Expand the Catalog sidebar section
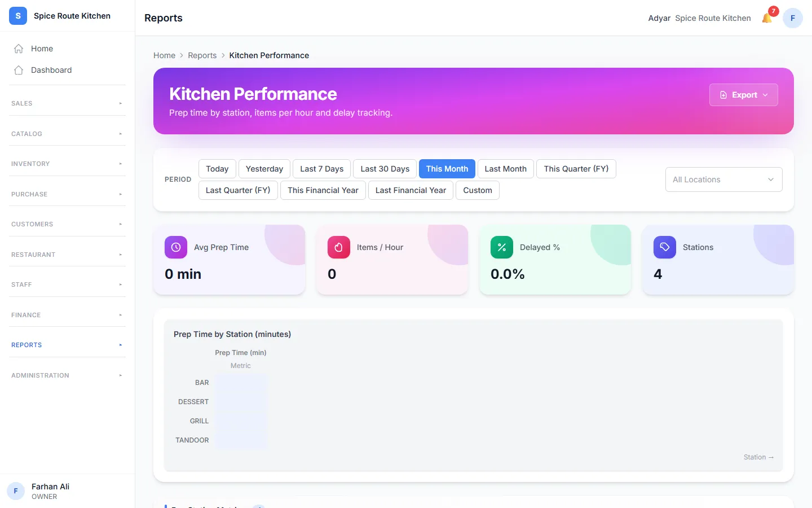This screenshot has height=508, width=812. click(x=67, y=134)
